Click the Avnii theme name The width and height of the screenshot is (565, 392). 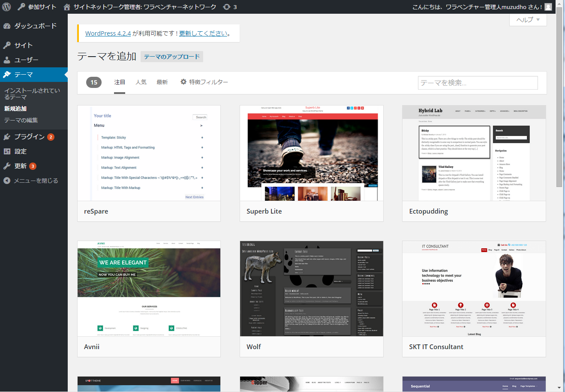[x=92, y=347]
